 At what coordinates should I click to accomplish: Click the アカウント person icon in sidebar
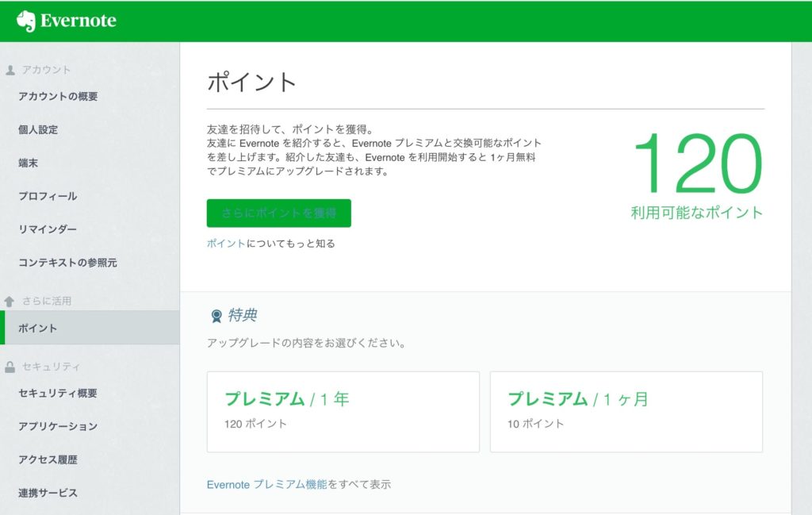10,70
